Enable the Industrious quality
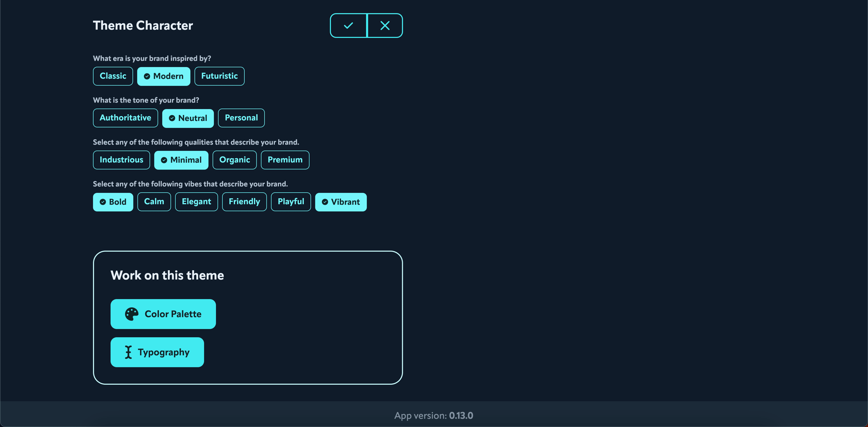Screen dimensions: 868x427 [x=122, y=160]
